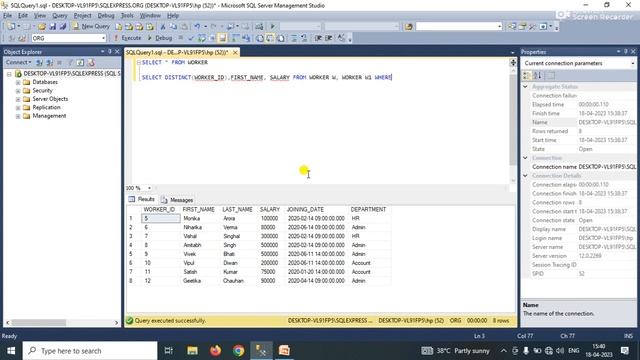Expand the Security folder node
The width and height of the screenshot is (640, 360).
[18, 91]
